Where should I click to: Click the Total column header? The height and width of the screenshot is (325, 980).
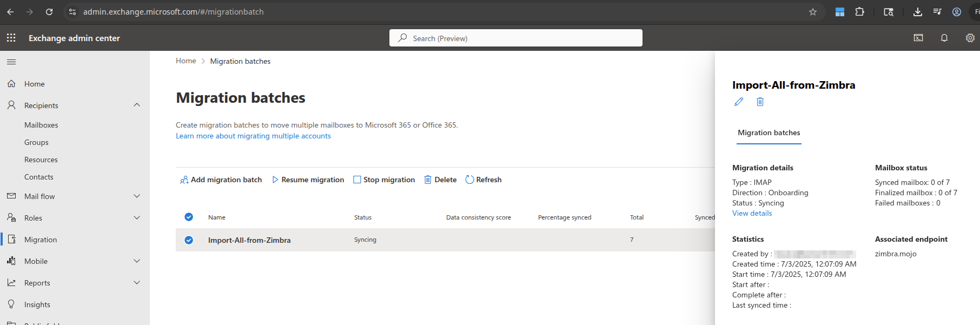(637, 217)
